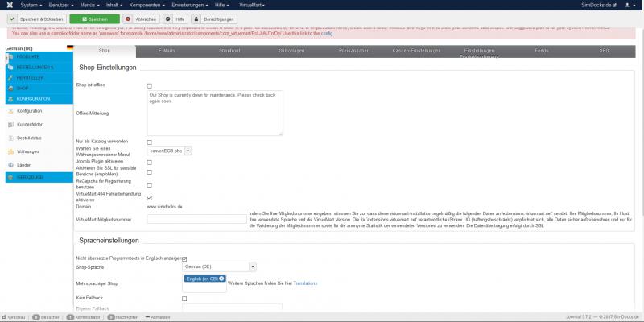Click the Konfiguration icon in sidebar

tap(10, 110)
